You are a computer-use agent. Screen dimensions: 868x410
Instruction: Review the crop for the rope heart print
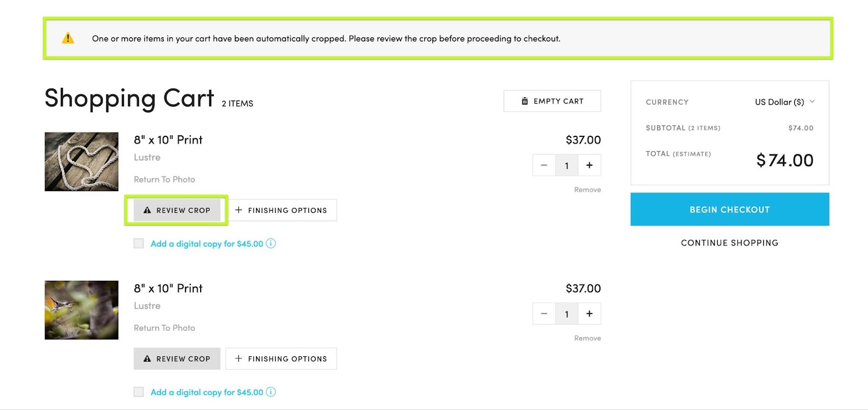[x=177, y=210]
